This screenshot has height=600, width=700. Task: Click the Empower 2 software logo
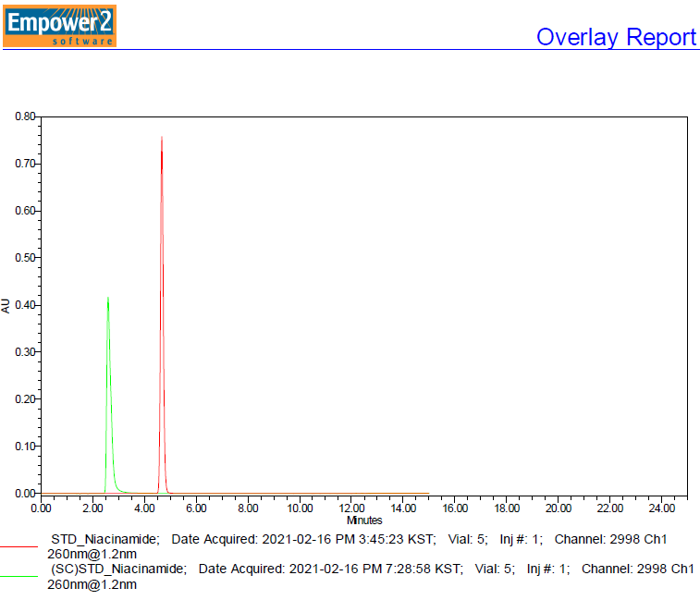(x=59, y=26)
